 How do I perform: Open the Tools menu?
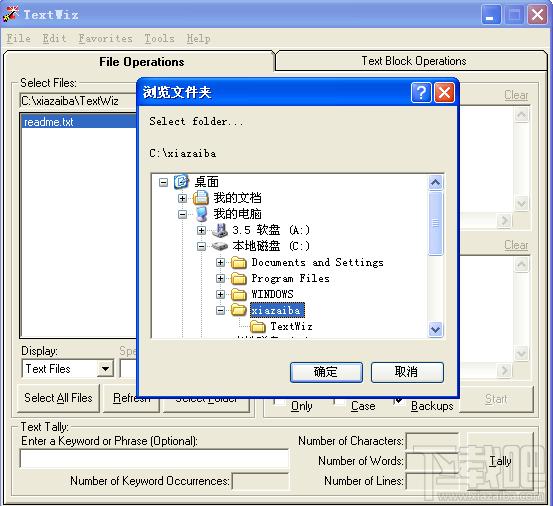[x=159, y=38]
